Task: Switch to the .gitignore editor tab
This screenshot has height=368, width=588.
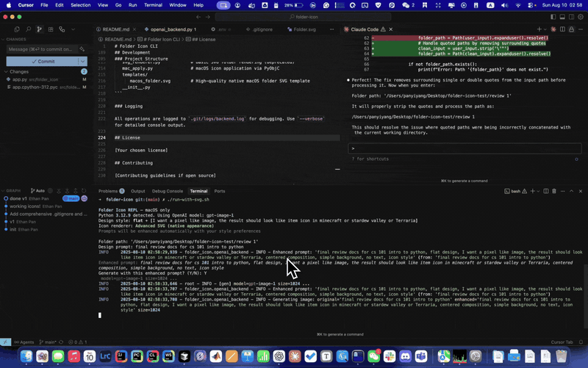Action: click(x=259, y=29)
